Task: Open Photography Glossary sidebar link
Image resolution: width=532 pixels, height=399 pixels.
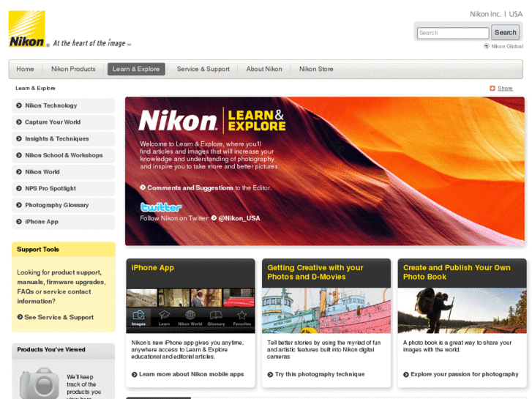Action: [64, 205]
